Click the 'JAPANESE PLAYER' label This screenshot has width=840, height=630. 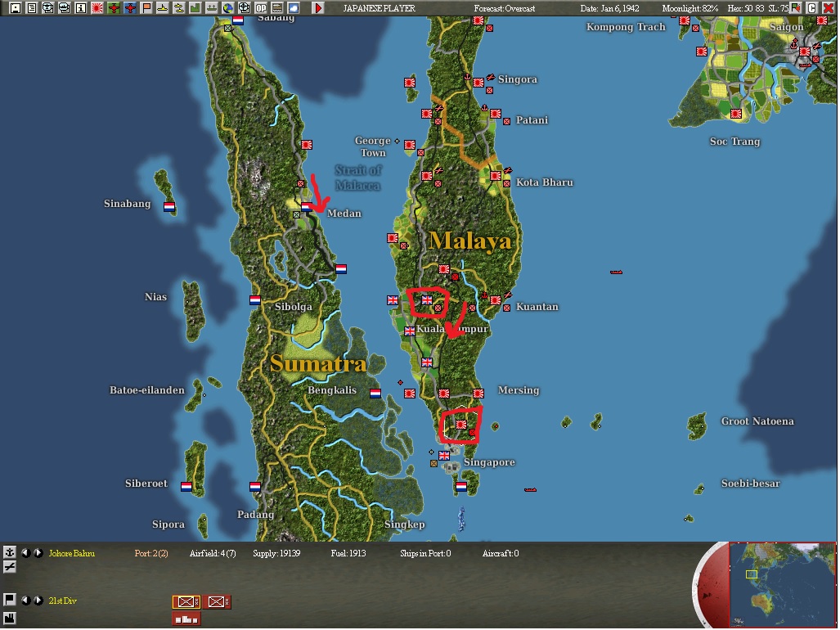(x=380, y=8)
